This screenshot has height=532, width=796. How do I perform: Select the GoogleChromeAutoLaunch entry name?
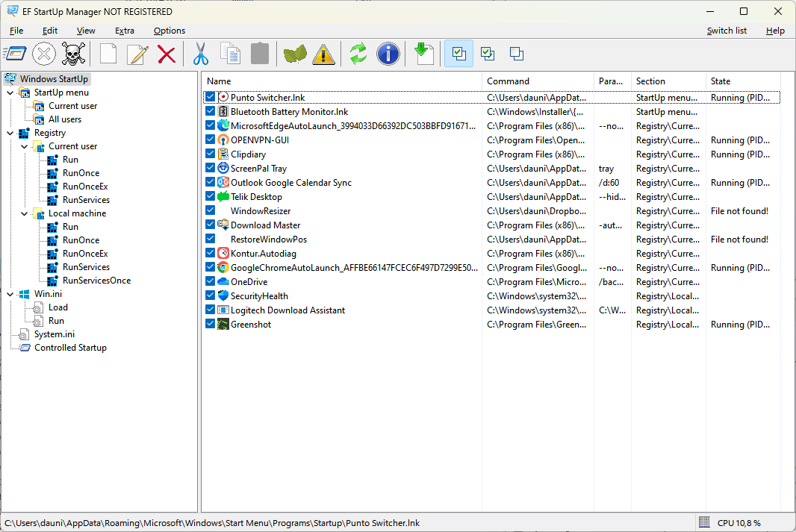tap(355, 267)
